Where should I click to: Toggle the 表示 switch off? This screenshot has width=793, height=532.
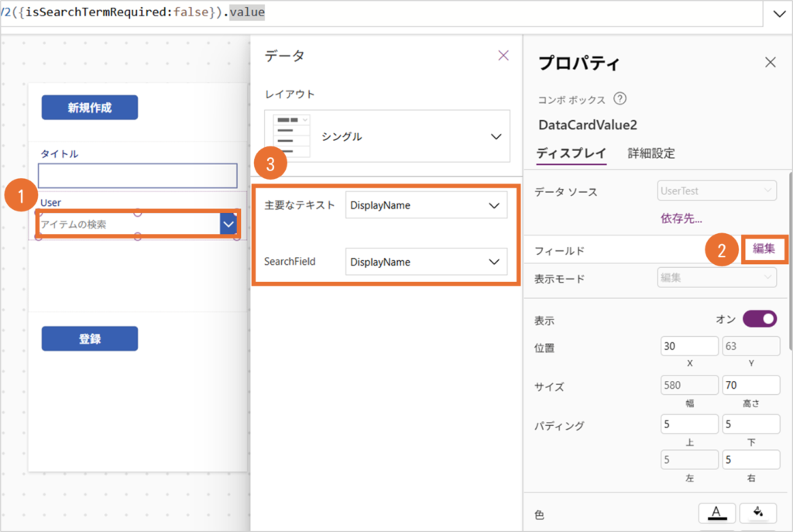point(759,320)
